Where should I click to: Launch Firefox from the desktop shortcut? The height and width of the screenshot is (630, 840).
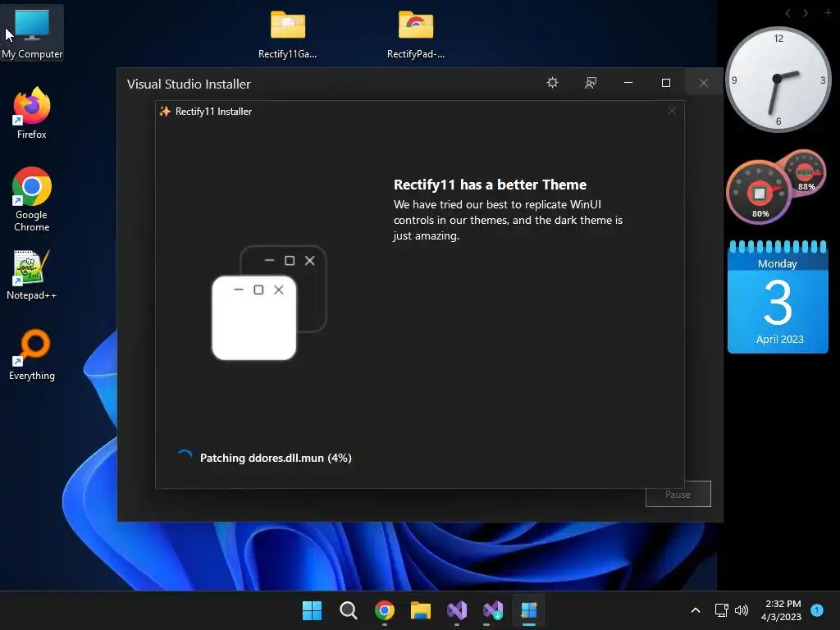pyautogui.click(x=32, y=113)
